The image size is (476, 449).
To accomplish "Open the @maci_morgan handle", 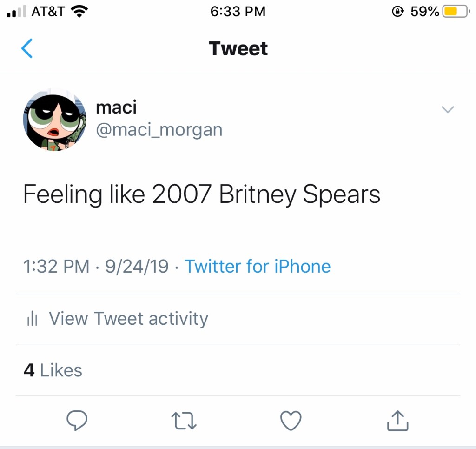I will [159, 130].
